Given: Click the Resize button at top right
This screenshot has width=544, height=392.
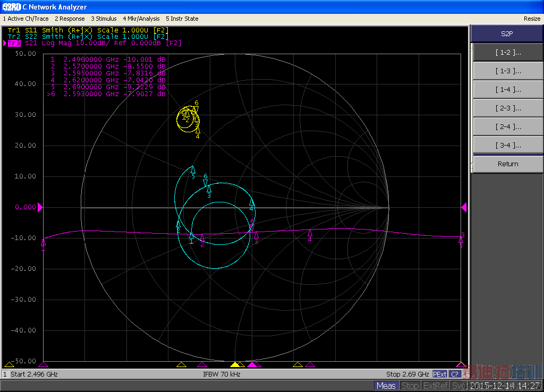Looking at the screenshot, I should point(532,19).
